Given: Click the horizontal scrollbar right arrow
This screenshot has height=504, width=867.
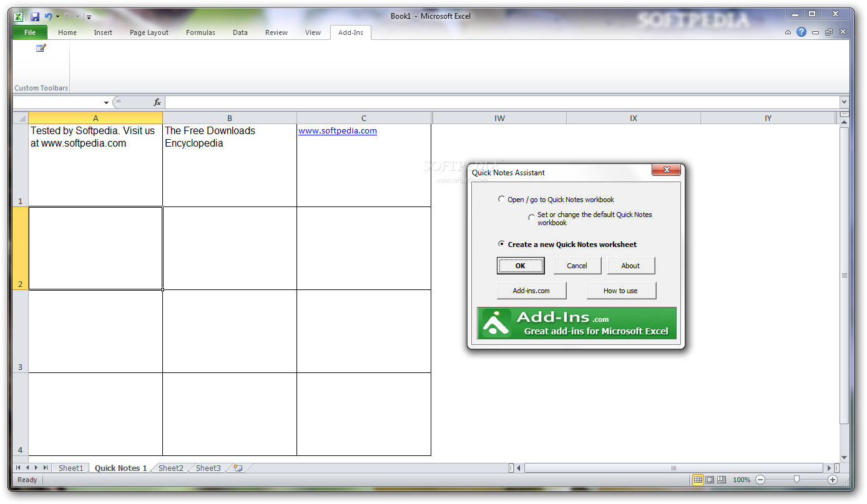Looking at the screenshot, I should pos(829,468).
